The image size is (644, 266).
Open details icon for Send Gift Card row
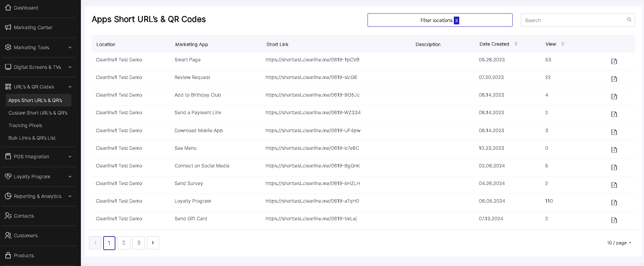(x=614, y=220)
